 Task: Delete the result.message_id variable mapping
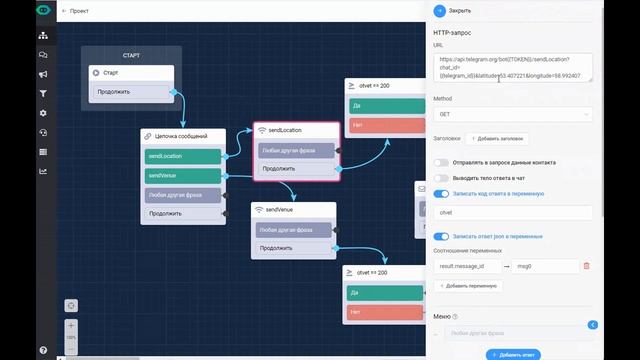pyautogui.click(x=587, y=266)
